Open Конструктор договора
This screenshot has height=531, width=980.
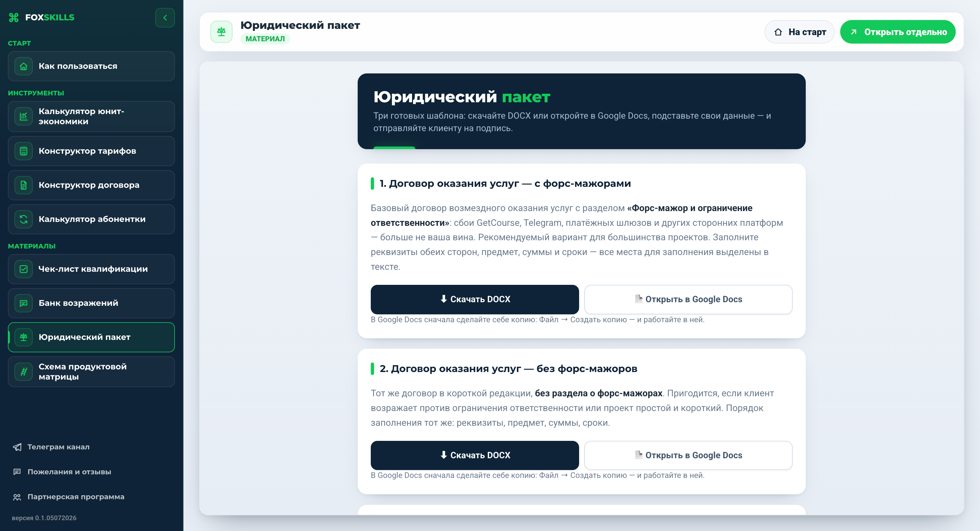point(91,186)
